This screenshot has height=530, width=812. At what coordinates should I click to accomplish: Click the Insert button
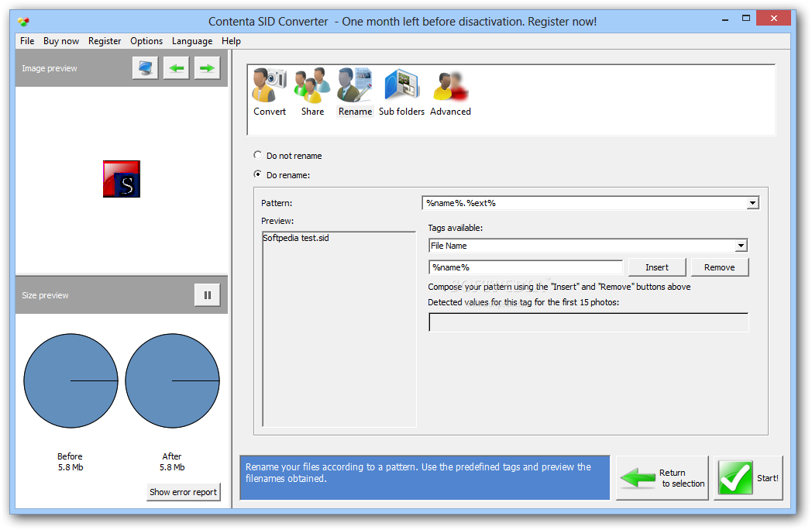click(657, 267)
